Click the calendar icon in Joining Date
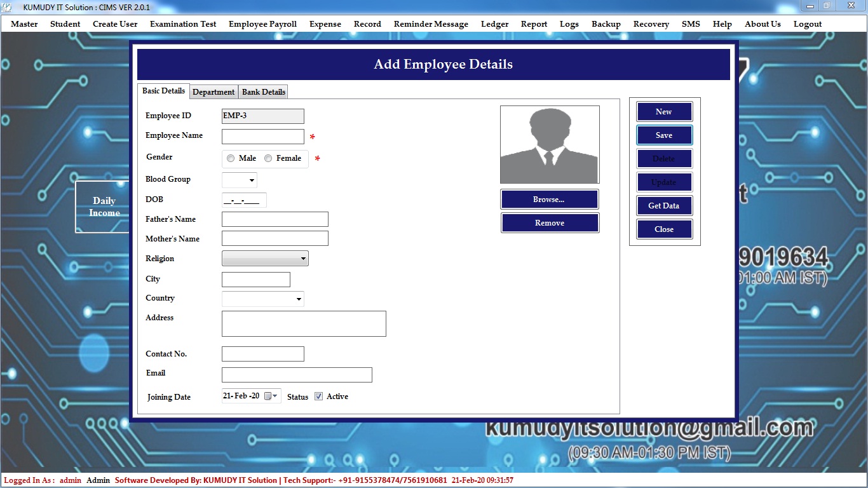Image resolution: width=868 pixels, height=488 pixels. pos(270,396)
